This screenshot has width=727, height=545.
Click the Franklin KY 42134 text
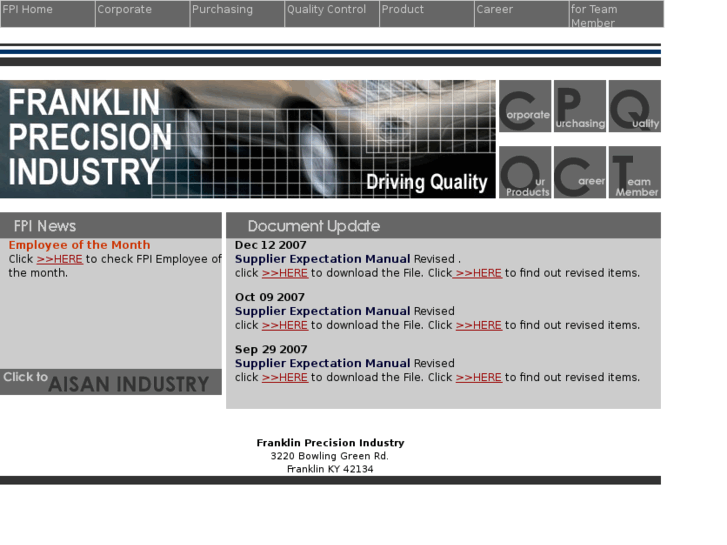[x=330, y=469]
